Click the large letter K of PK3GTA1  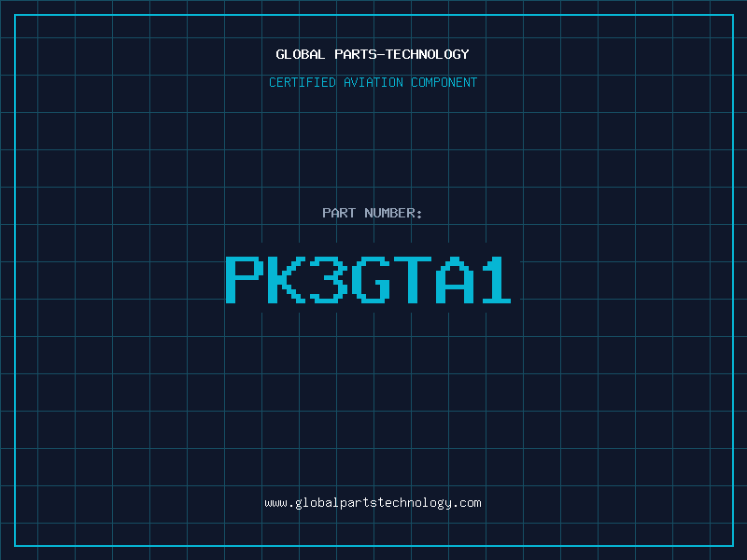pyautogui.click(x=287, y=279)
